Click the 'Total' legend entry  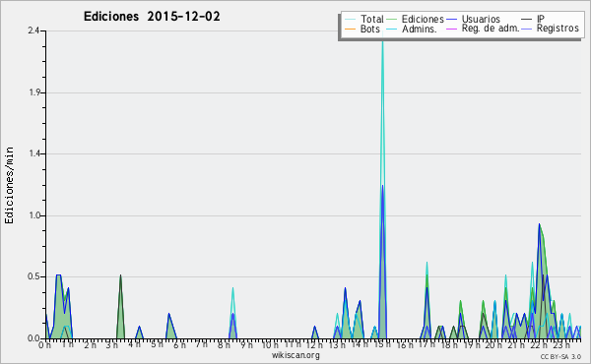point(364,19)
